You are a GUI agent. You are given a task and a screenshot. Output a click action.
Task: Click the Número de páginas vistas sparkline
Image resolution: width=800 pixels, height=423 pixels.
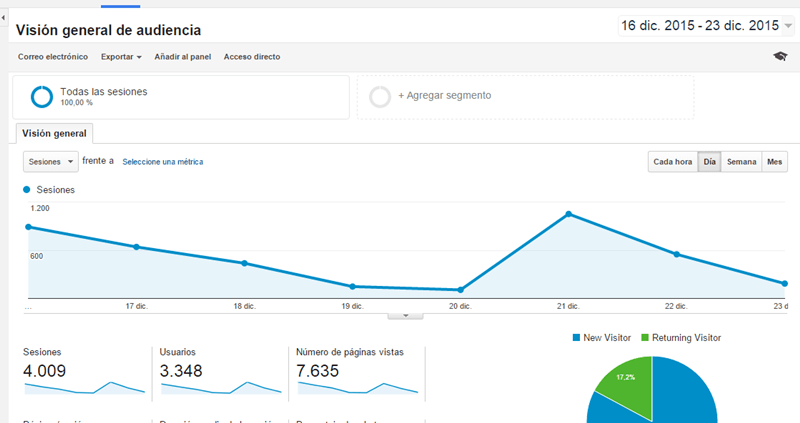point(358,388)
